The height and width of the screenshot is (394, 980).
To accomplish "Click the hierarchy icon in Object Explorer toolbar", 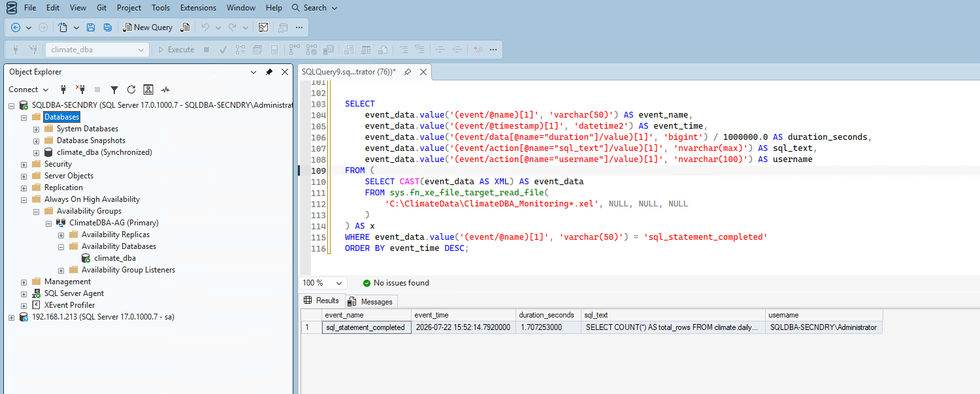I will coord(148,90).
